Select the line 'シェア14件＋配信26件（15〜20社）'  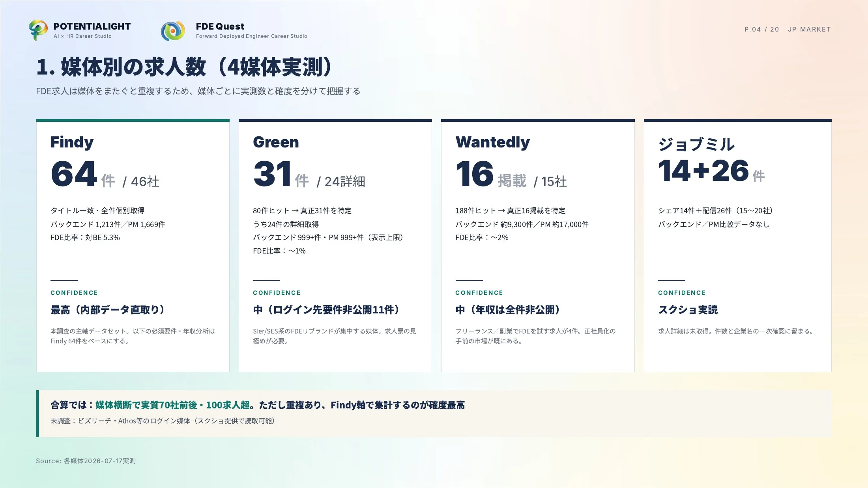[x=715, y=210]
